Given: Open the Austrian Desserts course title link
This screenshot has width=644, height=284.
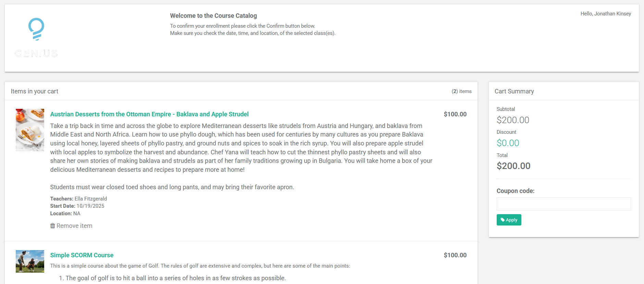Looking at the screenshot, I should pyautogui.click(x=149, y=114).
